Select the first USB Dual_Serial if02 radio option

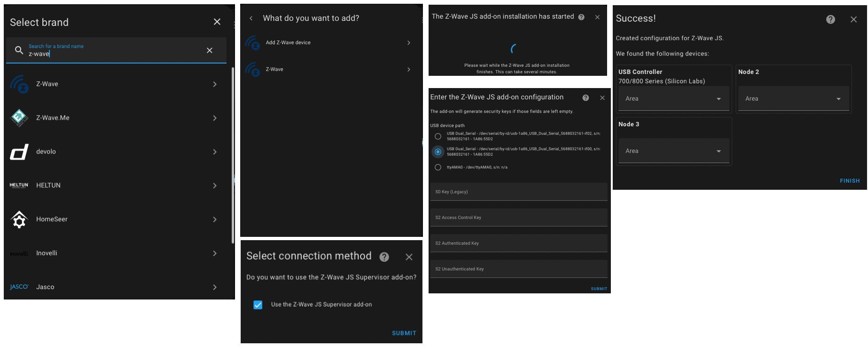pos(438,137)
